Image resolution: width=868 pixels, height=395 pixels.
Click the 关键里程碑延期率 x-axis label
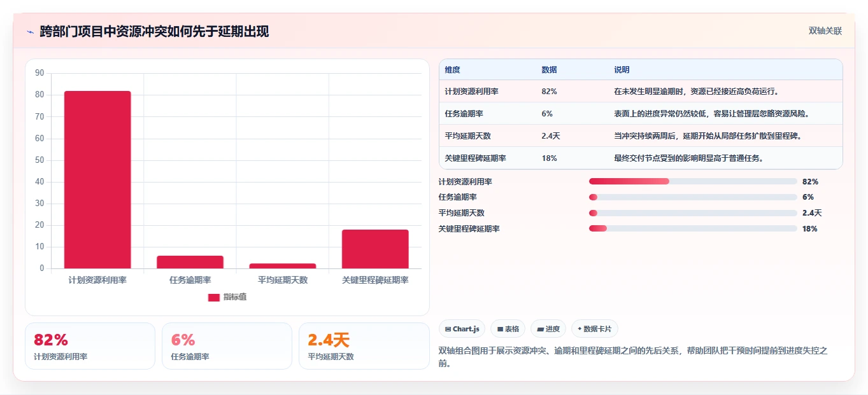click(x=375, y=280)
